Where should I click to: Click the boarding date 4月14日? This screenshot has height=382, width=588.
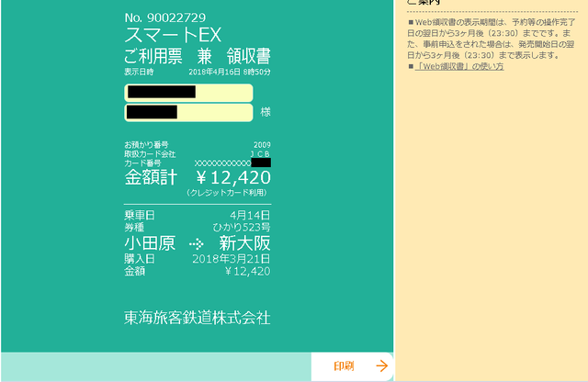(250, 215)
